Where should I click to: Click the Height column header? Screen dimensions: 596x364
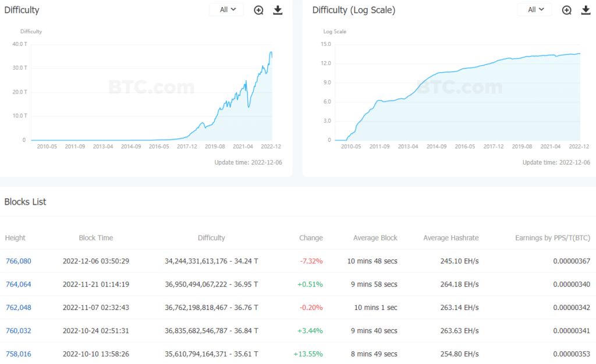15,238
